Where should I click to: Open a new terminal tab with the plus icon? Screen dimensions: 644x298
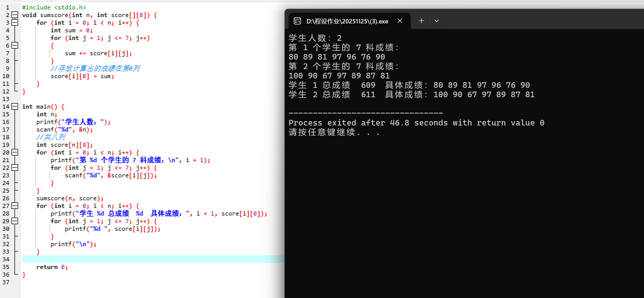point(421,21)
